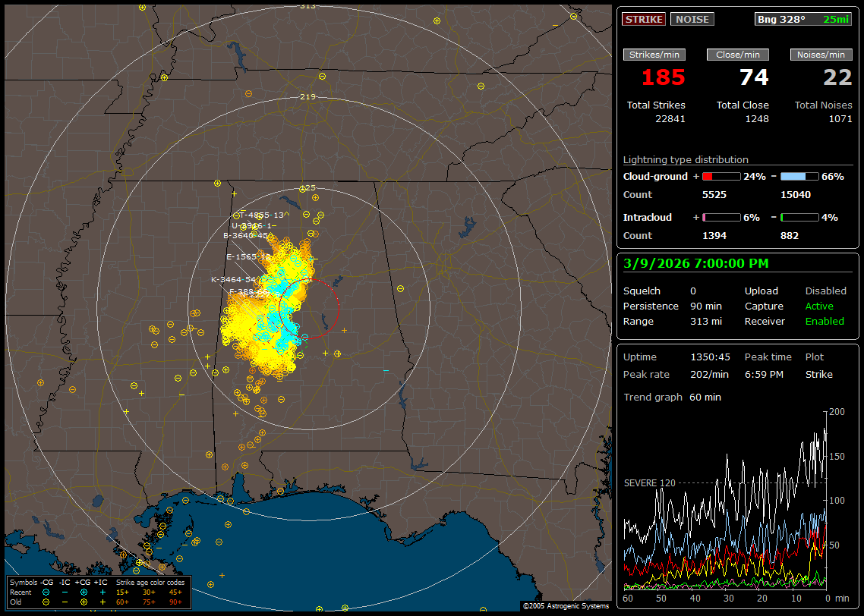Click the recent +IC plus symbol in legend

102,592
